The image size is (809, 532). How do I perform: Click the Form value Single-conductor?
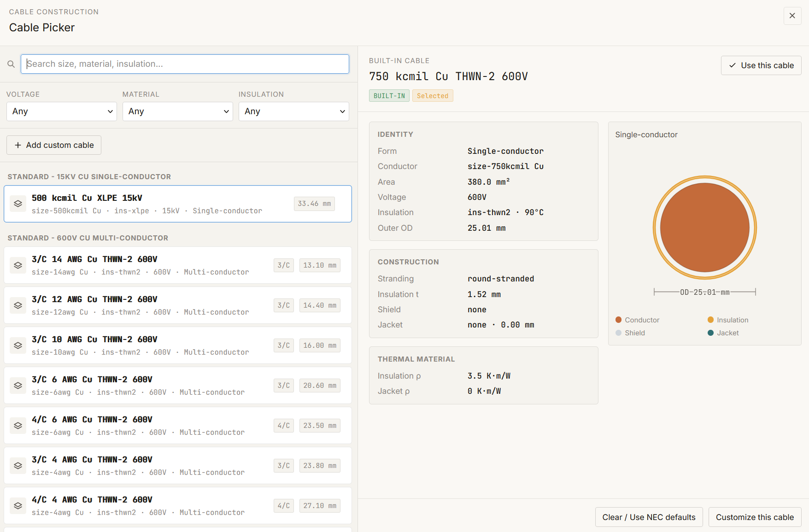(505, 151)
